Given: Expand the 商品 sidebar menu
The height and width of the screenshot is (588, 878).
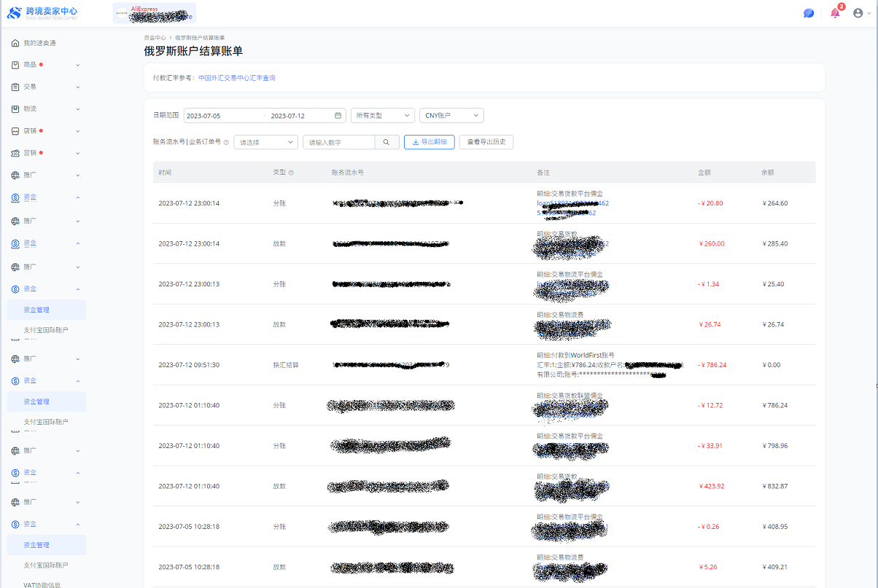Looking at the screenshot, I should pos(45,65).
